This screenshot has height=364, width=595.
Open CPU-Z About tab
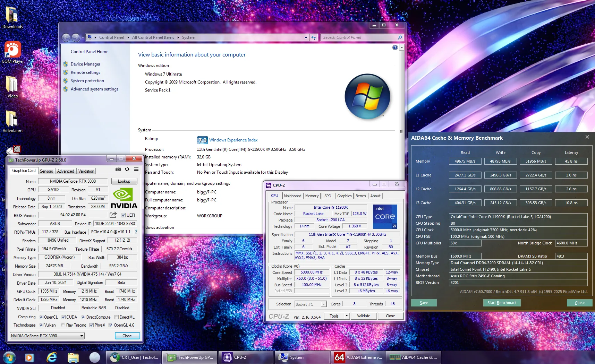pyautogui.click(x=375, y=196)
